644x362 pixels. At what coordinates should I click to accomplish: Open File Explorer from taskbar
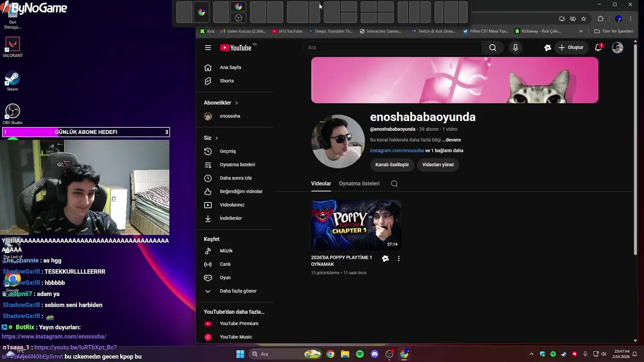[345, 354]
